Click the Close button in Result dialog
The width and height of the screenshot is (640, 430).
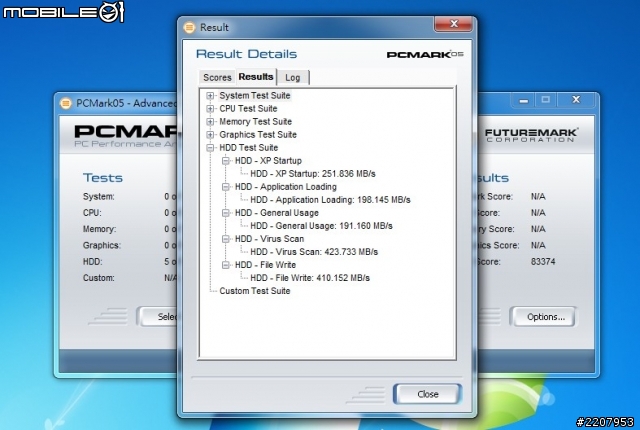[427, 394]
